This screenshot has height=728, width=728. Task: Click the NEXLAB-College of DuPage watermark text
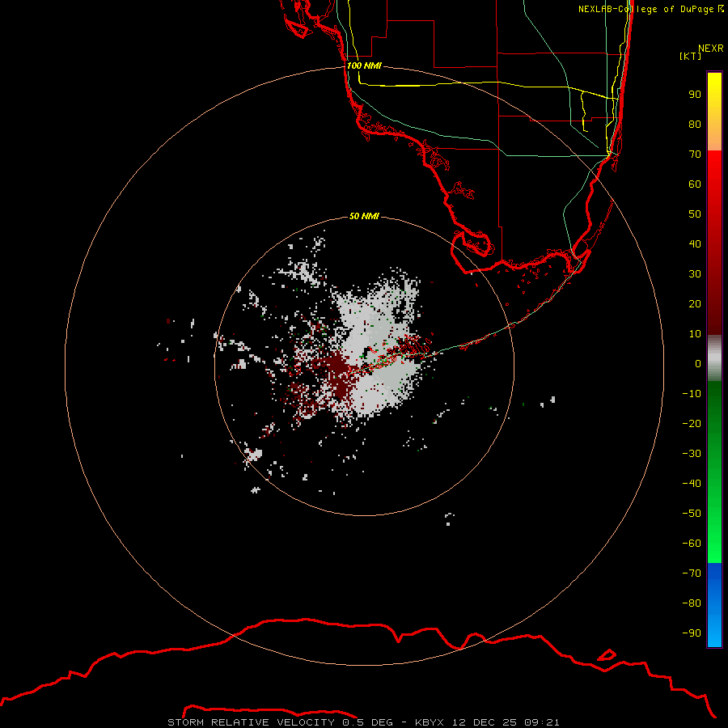(x=650, y=9)
